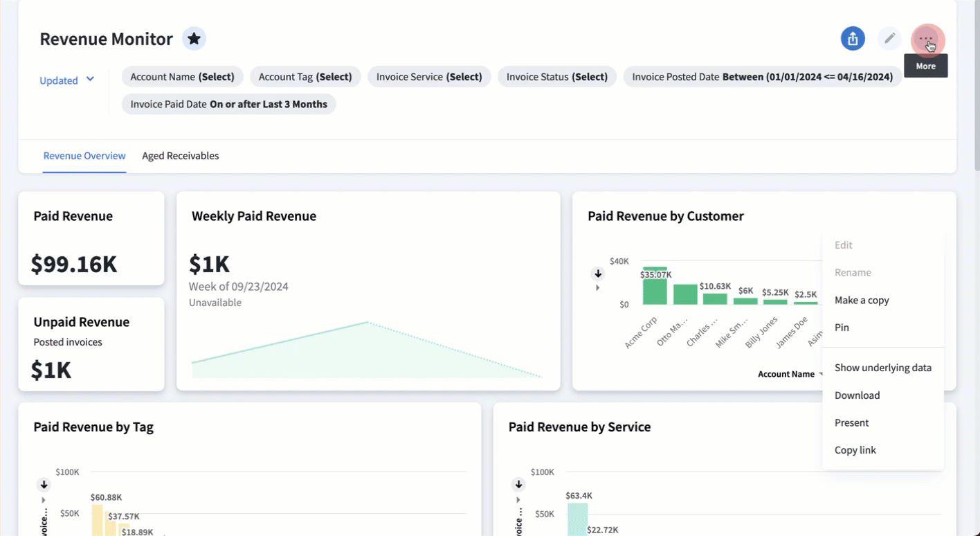Select Download from the More menu
980x536 pixels.
[857, 395]
